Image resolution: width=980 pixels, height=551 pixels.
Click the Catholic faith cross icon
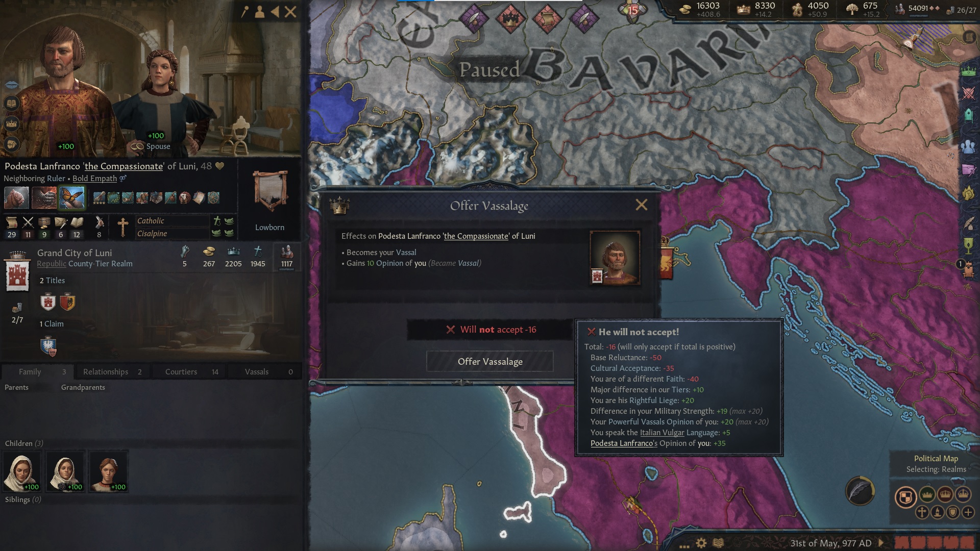click(x=122, y=227)
